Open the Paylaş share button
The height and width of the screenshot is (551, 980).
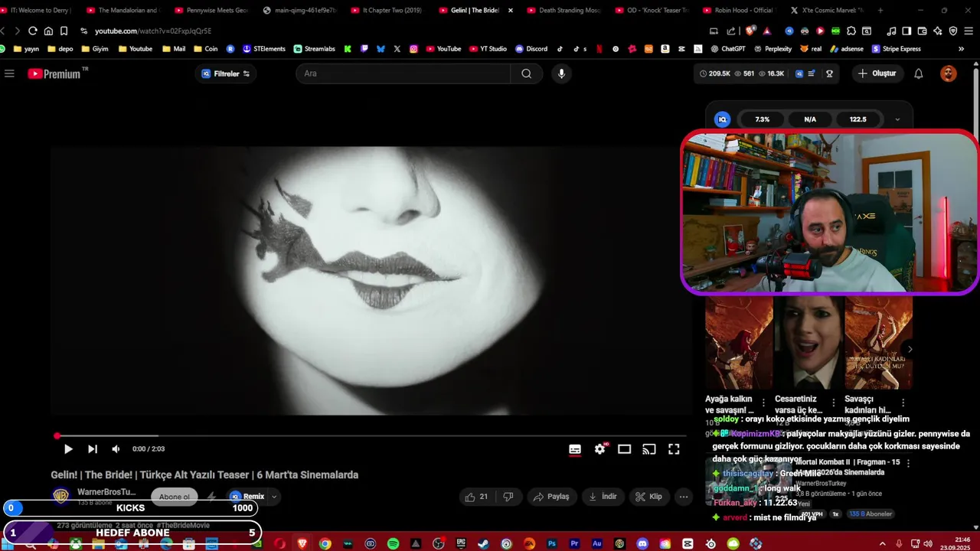[x=551, y=497]
